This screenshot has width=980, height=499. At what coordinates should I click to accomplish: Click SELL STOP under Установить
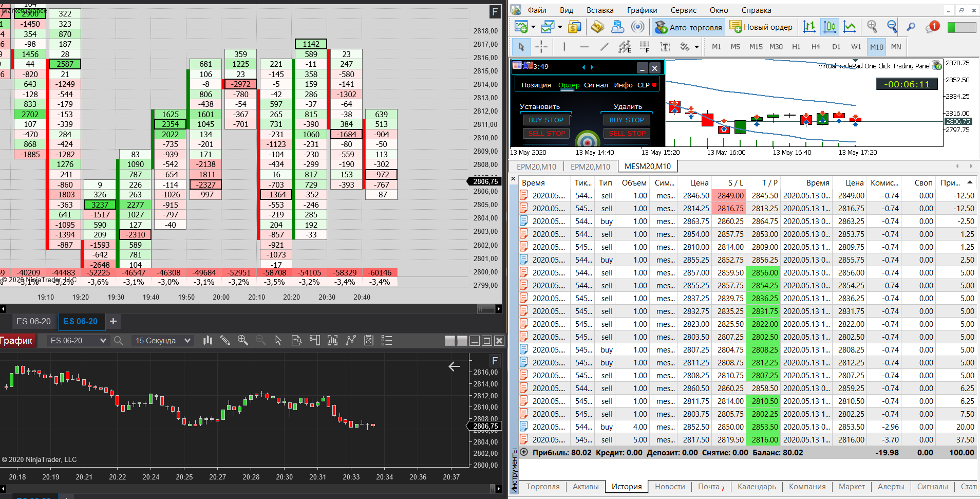546,133
